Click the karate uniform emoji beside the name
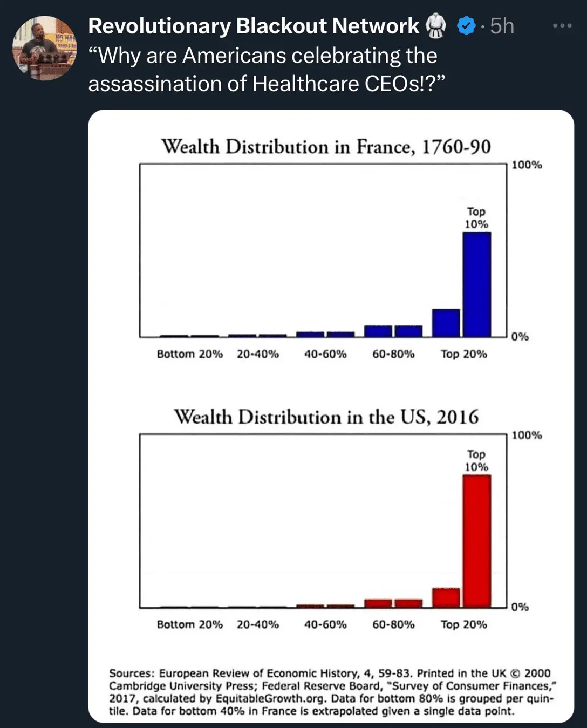This screenshot has height=728, width=587. (436, 26)
